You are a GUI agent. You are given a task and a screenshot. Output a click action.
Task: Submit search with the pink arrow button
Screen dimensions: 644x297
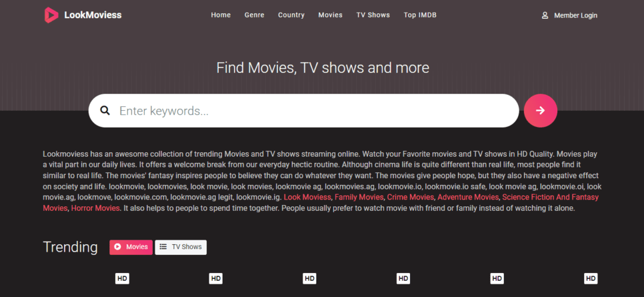[x=540, y=111]
